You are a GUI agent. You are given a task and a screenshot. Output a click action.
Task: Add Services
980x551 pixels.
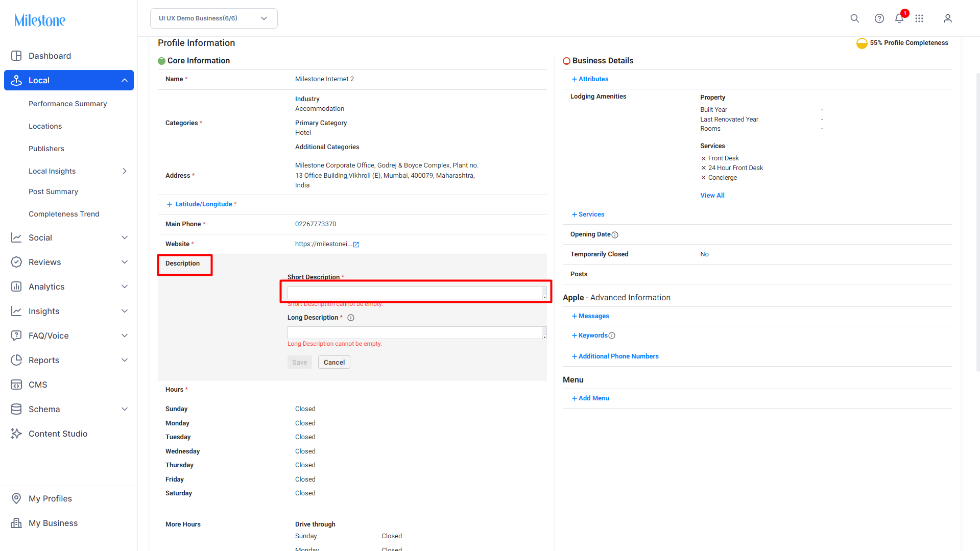(588, 214)
